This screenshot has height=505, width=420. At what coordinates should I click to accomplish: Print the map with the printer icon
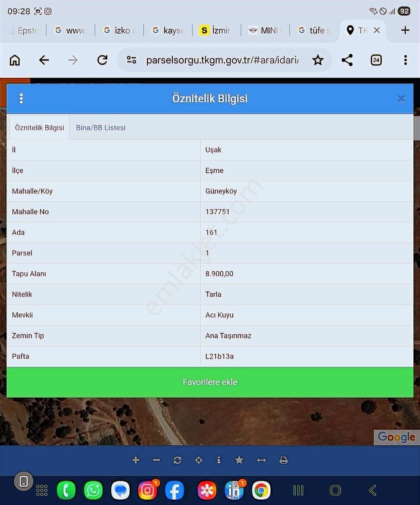coord(283,460)
